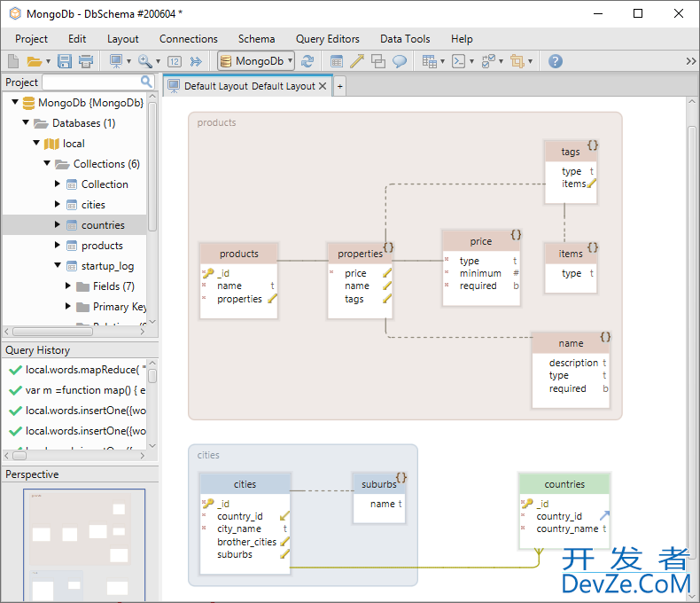Click the braces icon on price table
The height and width of the screenshot is (603, 700).
coord(516,234)
